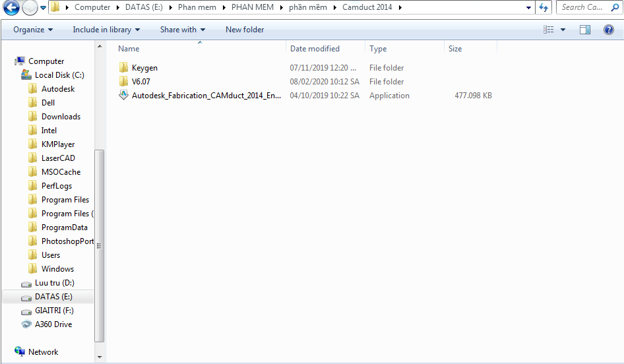The image size is (624, 364).
Task: Expand the arrow after Phan mem breadcrumb
Action: click(224, 7)
